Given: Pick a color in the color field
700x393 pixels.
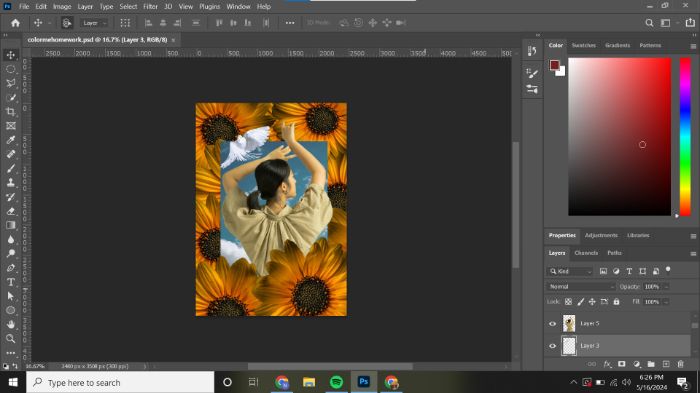Looking at the screenshot, I should click(620, 137).
